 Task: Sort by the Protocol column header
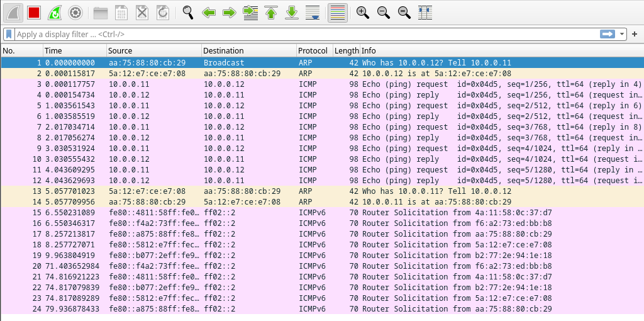pos(314,50)
